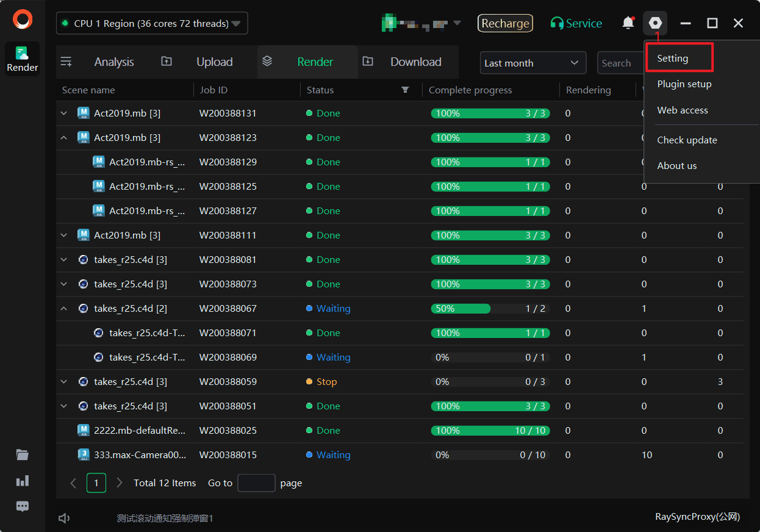
Task: Click the Recharge button
Action: [505, 23]
